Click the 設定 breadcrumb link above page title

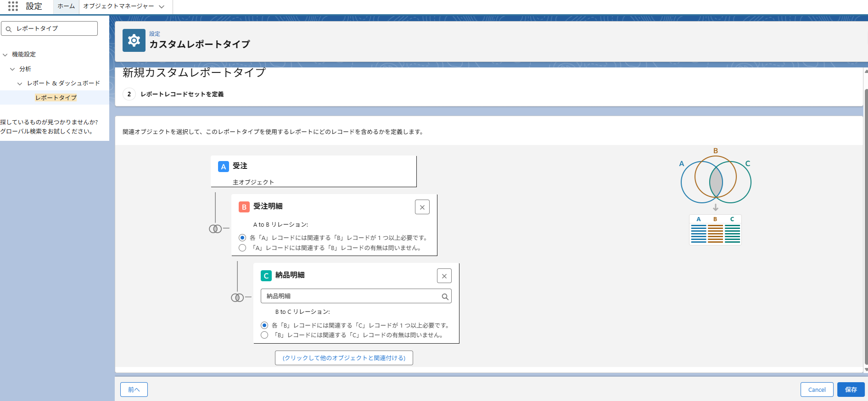click(x=155, y=34)
